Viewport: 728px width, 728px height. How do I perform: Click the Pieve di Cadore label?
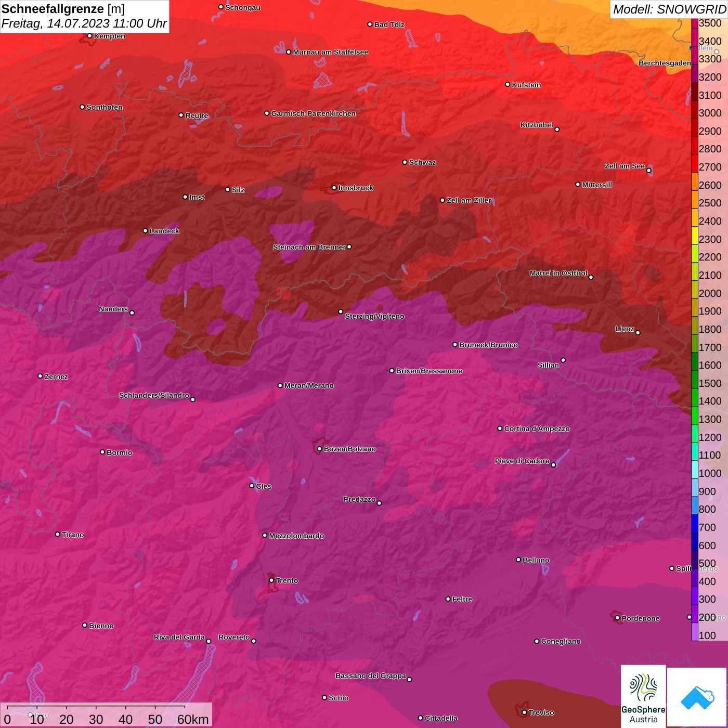click(x=522, y=461)
